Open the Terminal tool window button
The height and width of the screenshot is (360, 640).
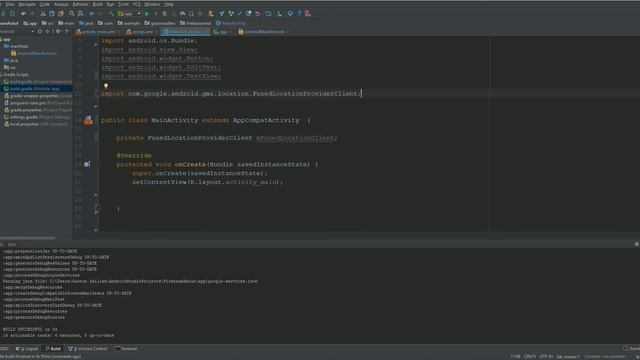126,349
